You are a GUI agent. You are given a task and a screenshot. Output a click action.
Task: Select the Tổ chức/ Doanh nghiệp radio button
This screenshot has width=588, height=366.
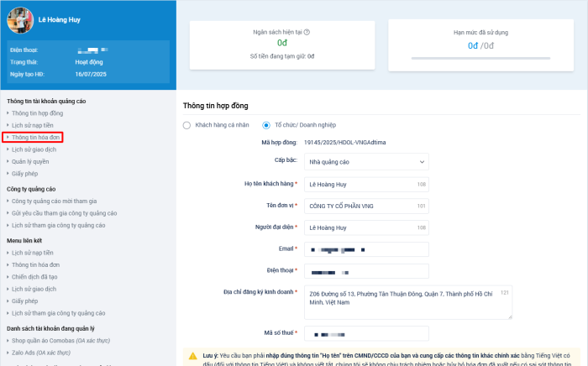tap(267, 125)
